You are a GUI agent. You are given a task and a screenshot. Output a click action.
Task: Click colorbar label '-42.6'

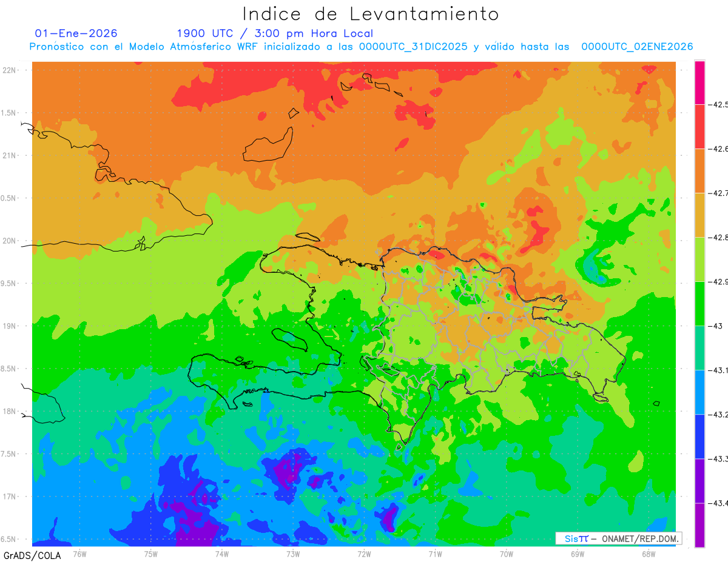click(x=720, y=149)
